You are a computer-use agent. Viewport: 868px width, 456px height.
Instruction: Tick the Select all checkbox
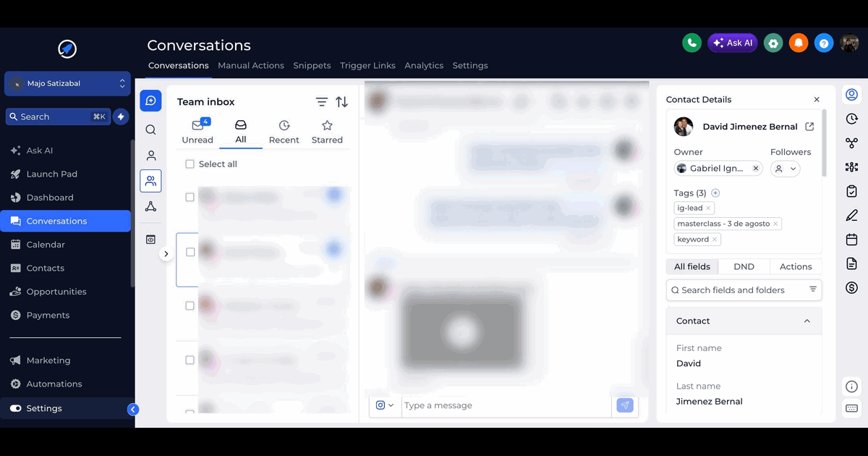click(x=190, y=164)
